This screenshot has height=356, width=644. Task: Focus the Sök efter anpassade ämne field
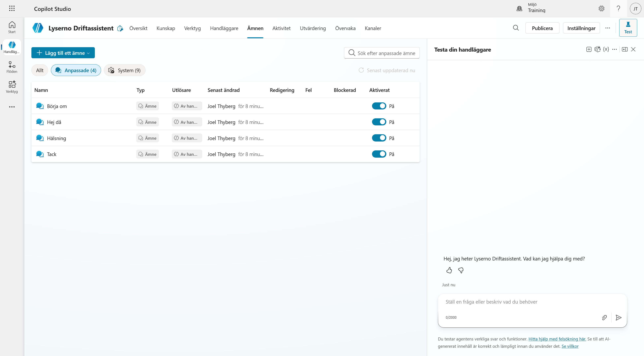click(382, 53)
